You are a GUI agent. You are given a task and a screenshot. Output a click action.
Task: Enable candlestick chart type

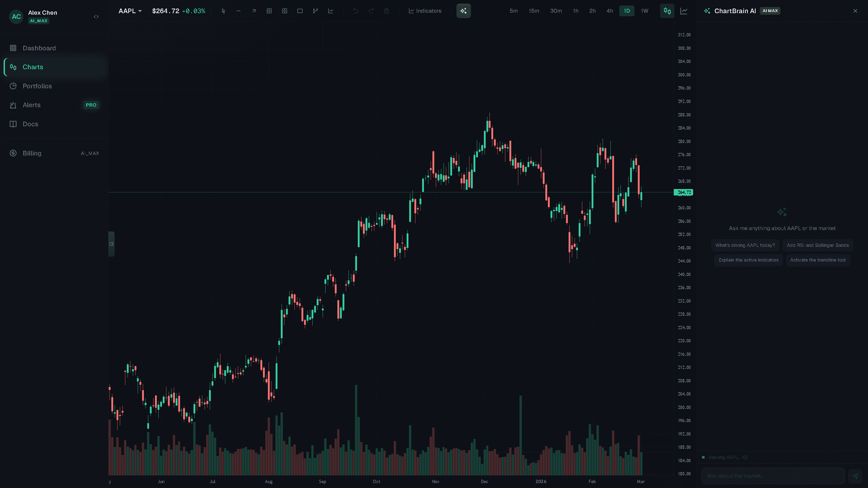click(668, 11)
